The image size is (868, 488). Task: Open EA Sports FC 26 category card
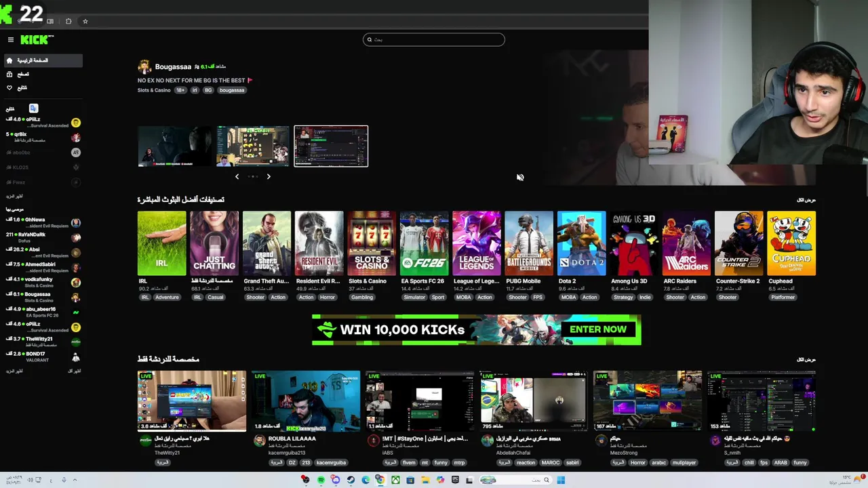tap(424, 243)
